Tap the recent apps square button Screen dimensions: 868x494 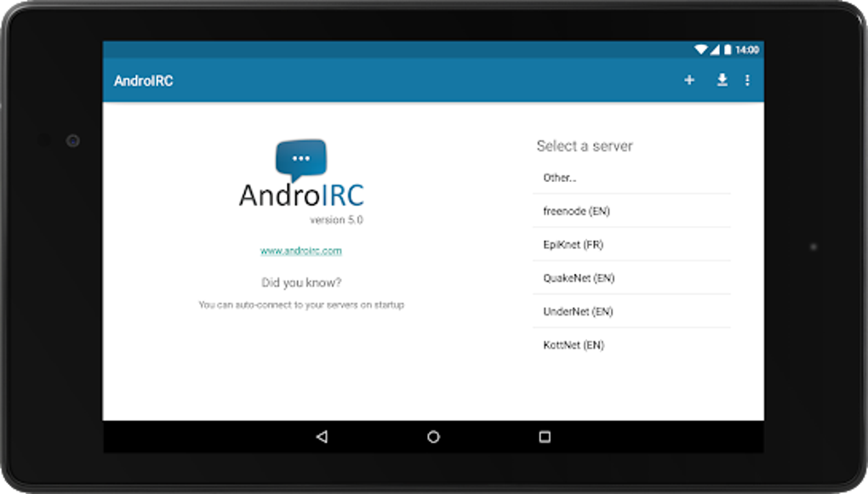(x=545, y=436)
